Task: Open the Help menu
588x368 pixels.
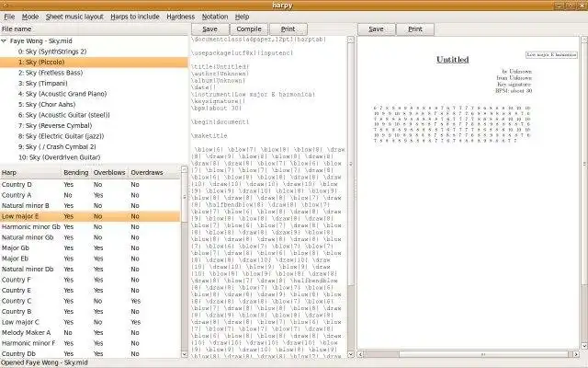Action: pos(242,17)
